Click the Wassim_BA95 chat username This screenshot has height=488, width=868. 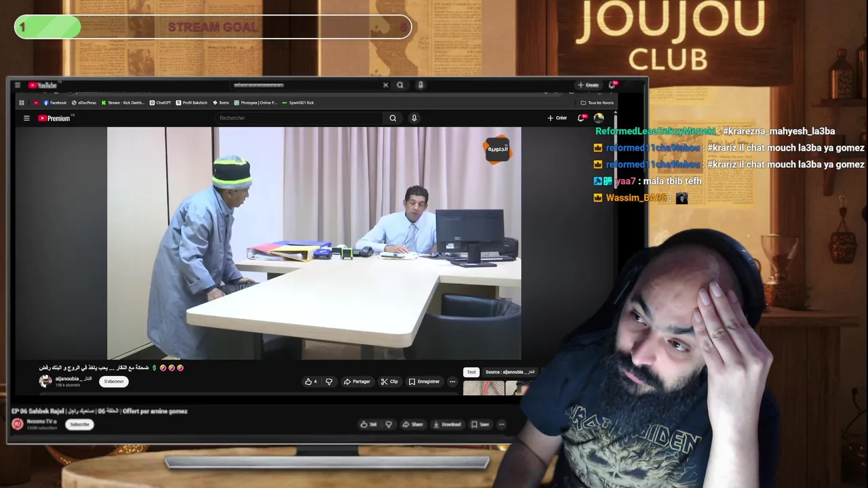636,198
